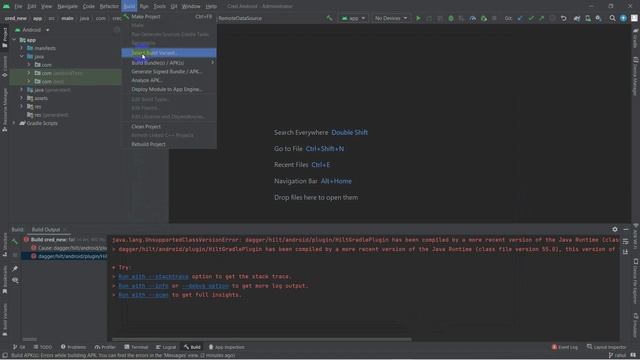
Task: Open the Problems tool window tab
Action: click(x=73, y=347)
